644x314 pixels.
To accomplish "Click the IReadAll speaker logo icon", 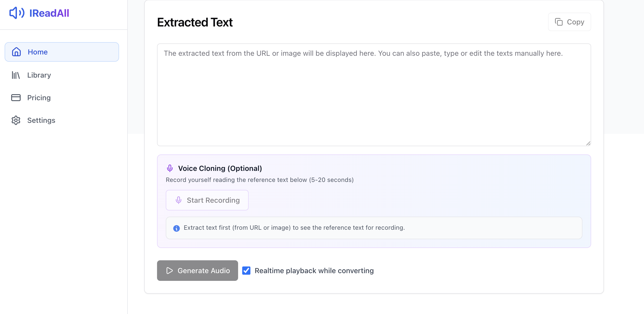I will click(16, 13).
